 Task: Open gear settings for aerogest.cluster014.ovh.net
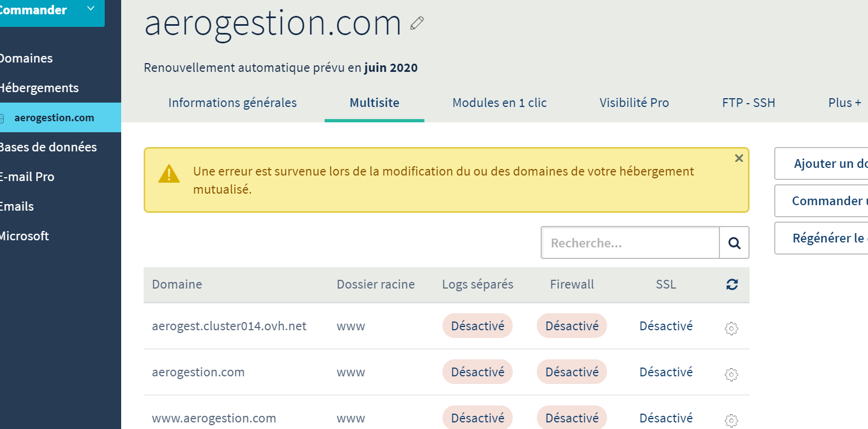[x=731, y=328]
